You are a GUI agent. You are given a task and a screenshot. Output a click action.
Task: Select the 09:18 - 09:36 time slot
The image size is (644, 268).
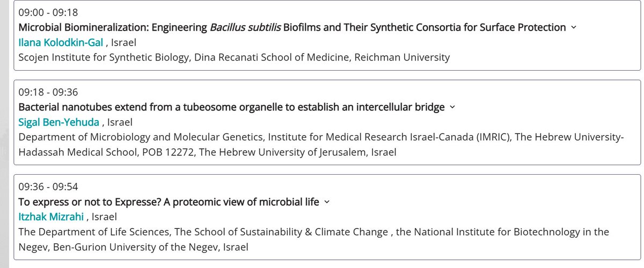coord(48,92)
